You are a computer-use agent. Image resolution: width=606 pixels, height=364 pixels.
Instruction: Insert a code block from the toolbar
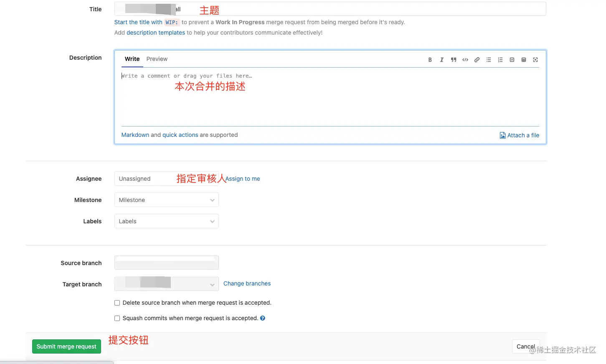click(x=465, y=60)
